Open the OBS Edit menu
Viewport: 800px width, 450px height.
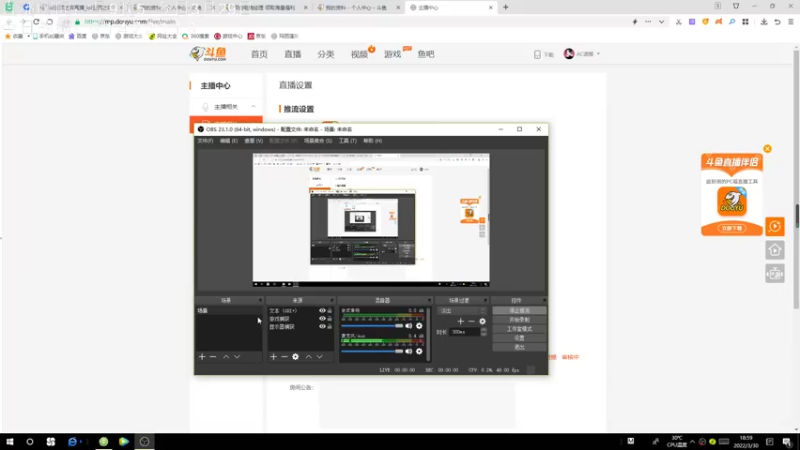[x=229, y=141]
